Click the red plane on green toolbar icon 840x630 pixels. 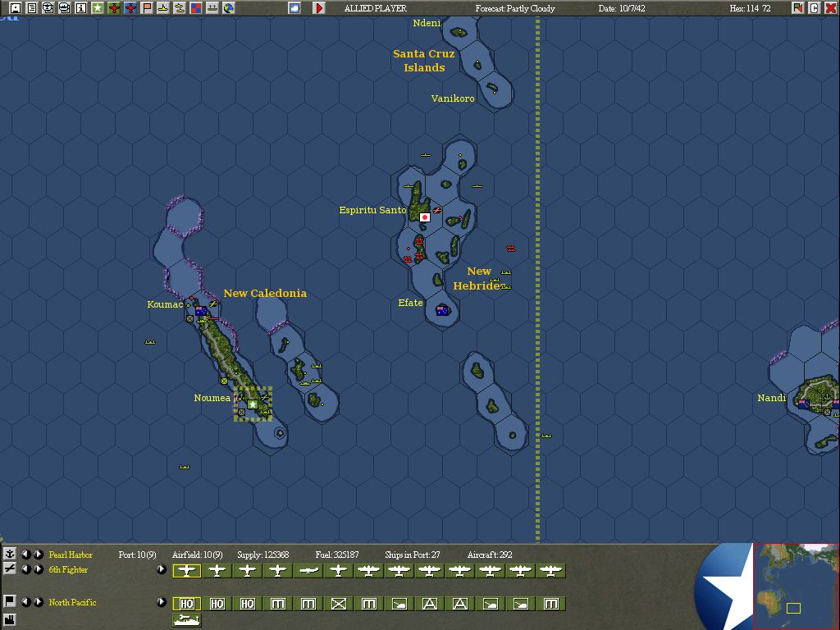[x=114, y=8]
